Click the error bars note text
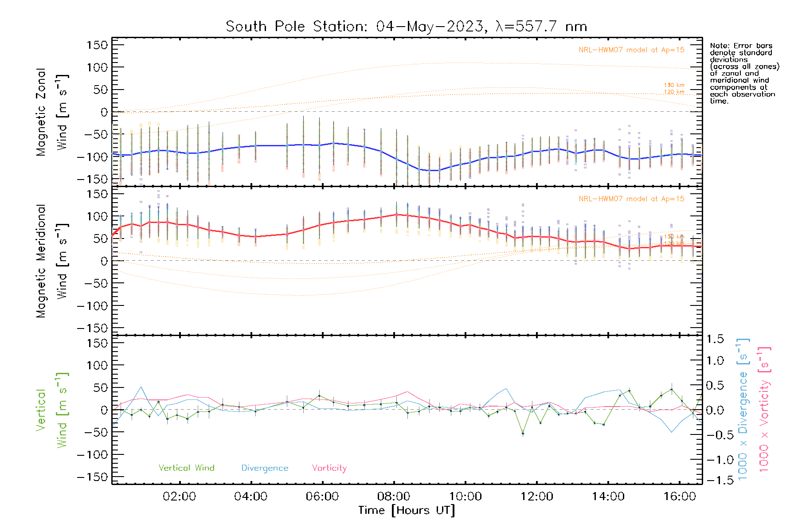This screenshot has height=532, width=798. pyautogui.click(x=744, y=73)
